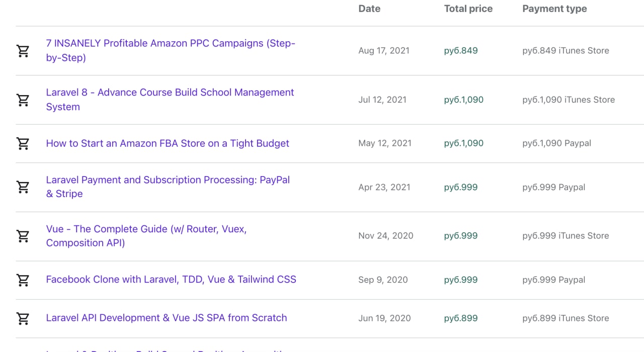Click cart icon beside Laravel API Development course
Screen dimensions: 644x352
(23, 318)
